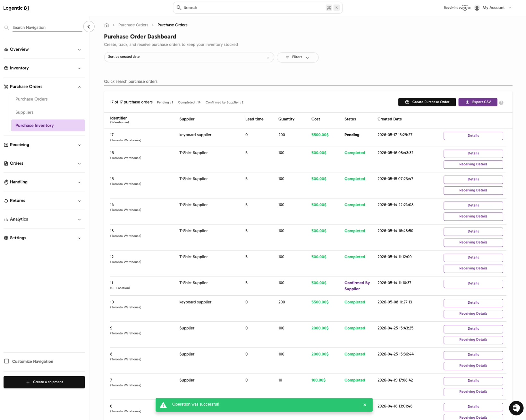The height and width of the screenshot is (420, 526).
Task: Click the account avatar icon
Action: click(477, 8)
